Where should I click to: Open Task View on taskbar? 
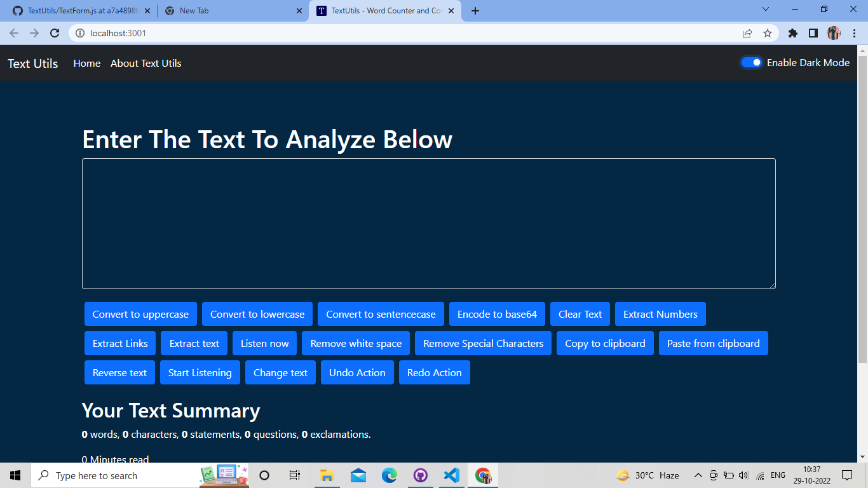tap(295, 475)
